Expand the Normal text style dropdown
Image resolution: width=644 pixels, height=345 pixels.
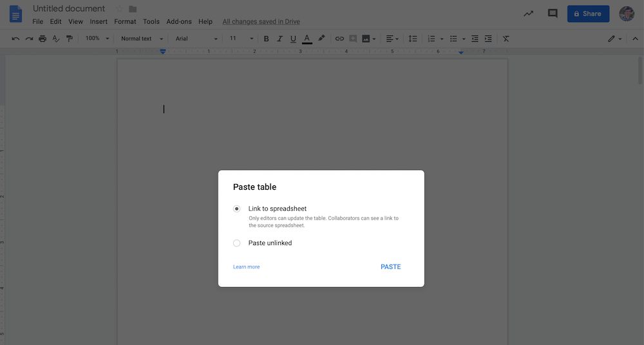142,39
